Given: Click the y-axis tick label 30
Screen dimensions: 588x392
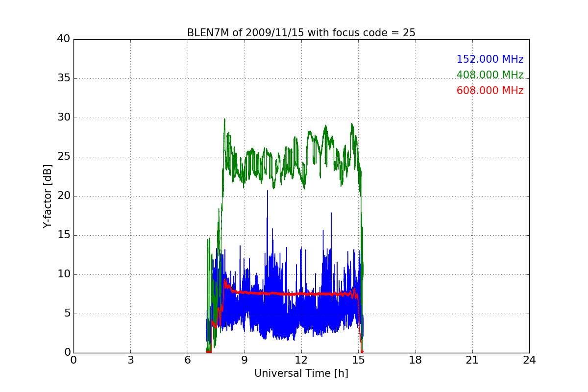Looking at the screenshot, I should pos(64,118).
